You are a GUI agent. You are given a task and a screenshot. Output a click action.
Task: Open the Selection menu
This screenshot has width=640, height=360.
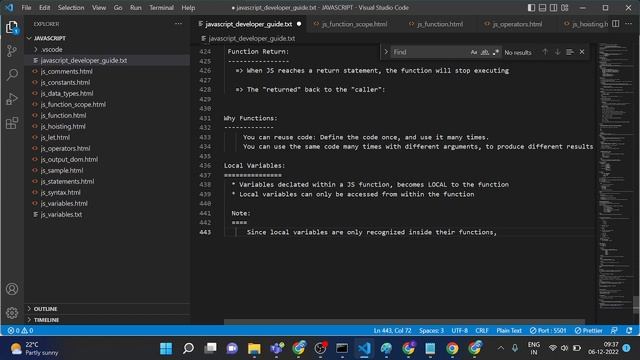pyautogui.click(x=71, y=8)
